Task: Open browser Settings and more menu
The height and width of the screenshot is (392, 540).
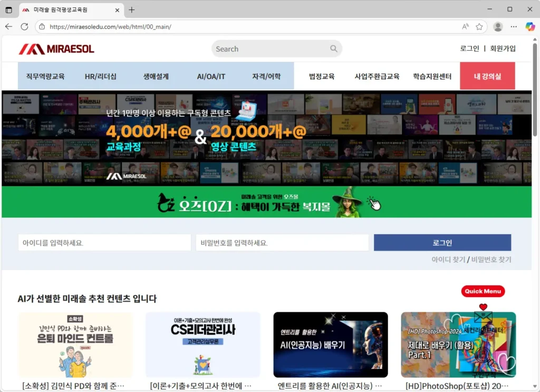Action: coord(514,26)
